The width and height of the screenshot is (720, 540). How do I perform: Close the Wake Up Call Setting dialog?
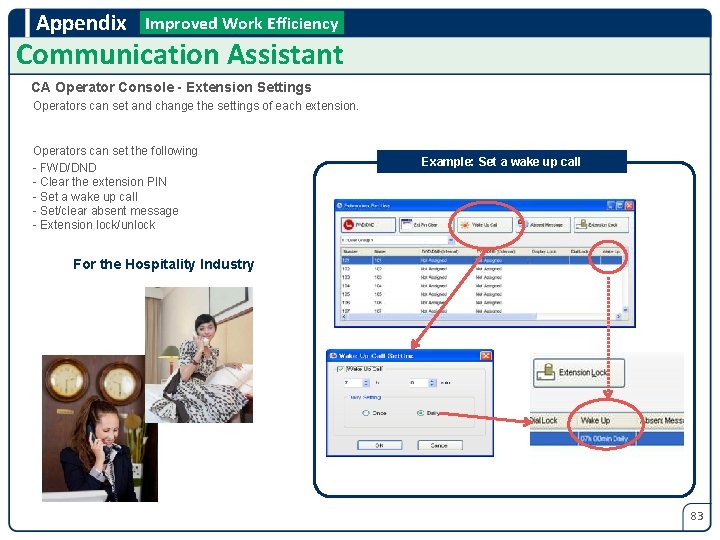(486, 355)
